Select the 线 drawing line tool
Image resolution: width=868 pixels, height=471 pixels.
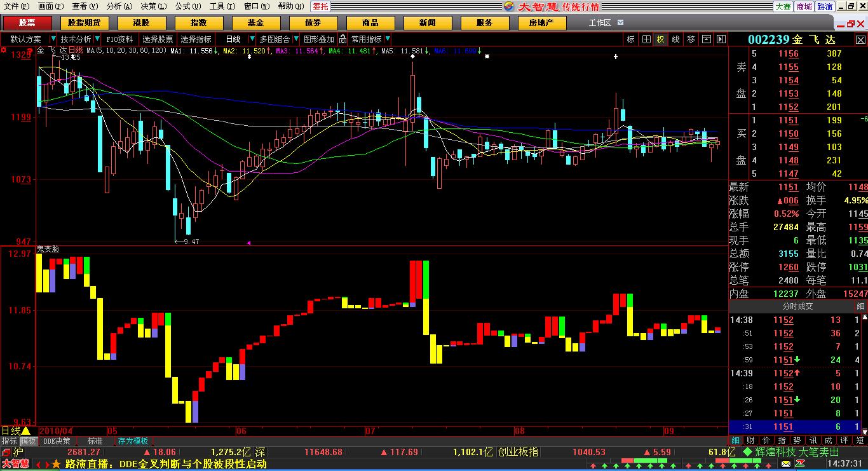coord(675,39)
